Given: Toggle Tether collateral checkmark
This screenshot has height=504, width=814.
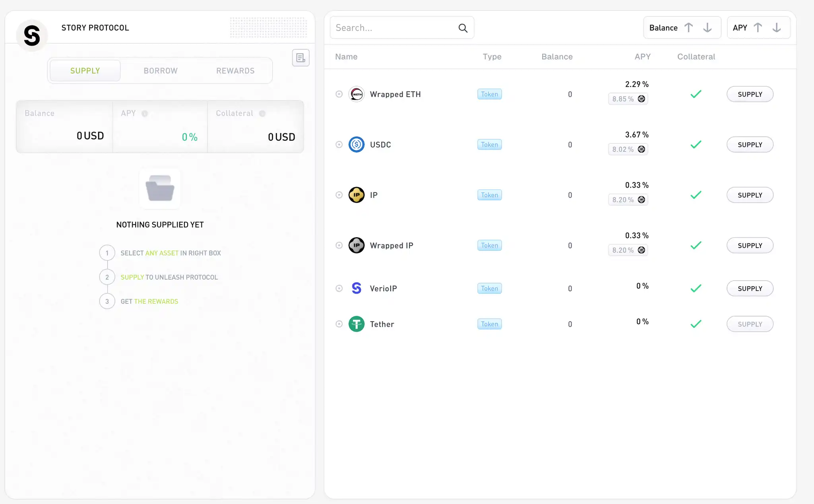Looking at the screenshot, I should point(696,324).
